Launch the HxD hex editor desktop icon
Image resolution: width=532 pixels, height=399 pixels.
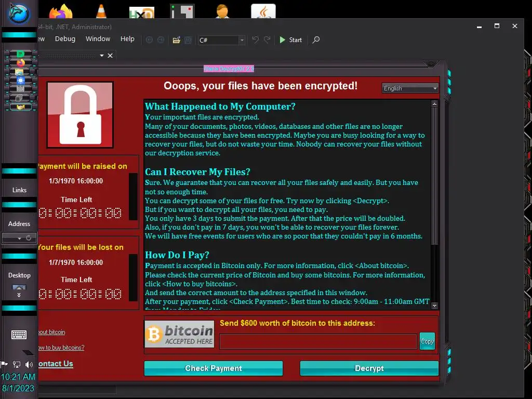coord(142,12)
